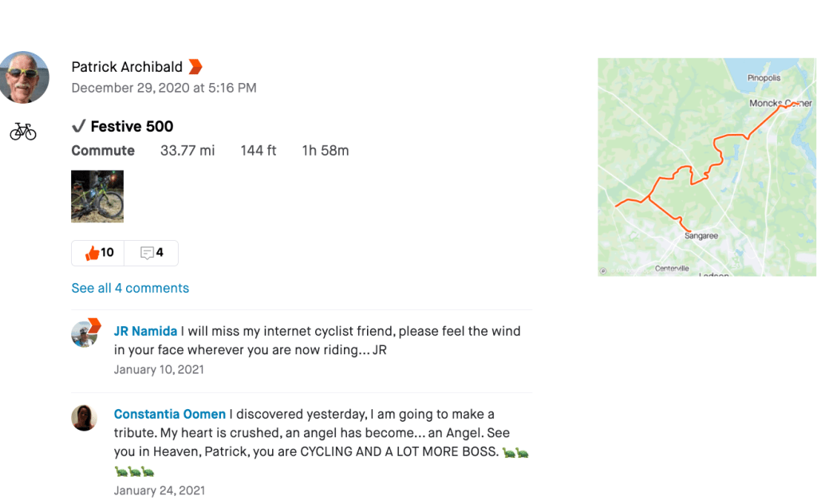The width and height of the screenshot is (817, 504).
Task: Click the checkmark icon before Festive 500
Action: tap(78, 126)
